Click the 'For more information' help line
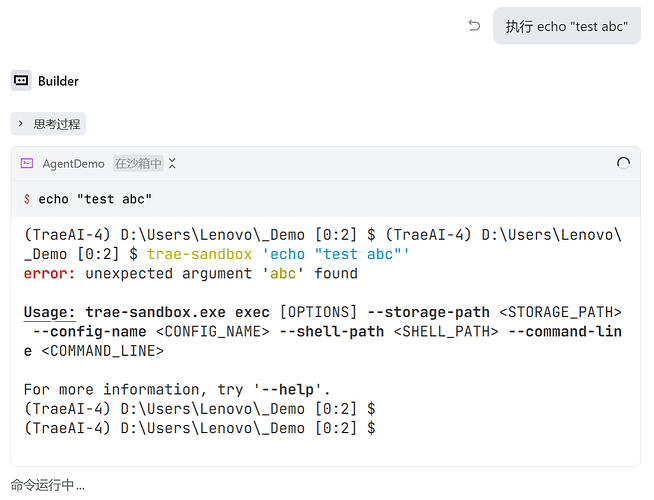This screenshot has height=500, width=654. [177, 389]
